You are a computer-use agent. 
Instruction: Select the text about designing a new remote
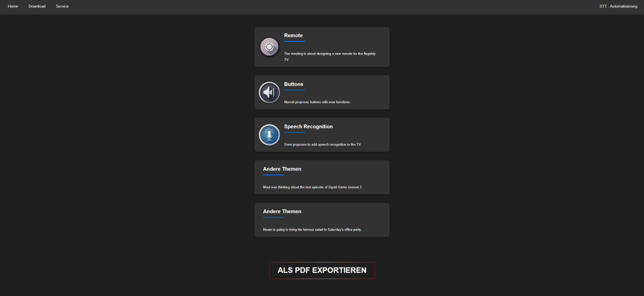tap(329, 57)
